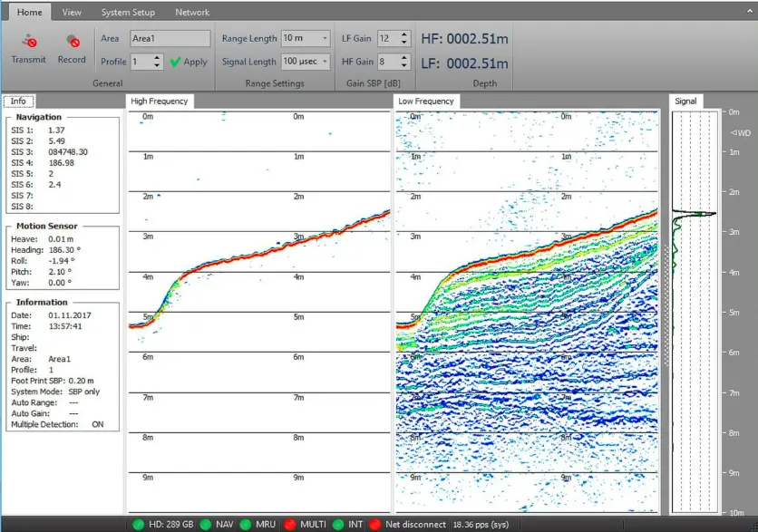Click the green Apply checkmark
This screenshot has width=758, height=532.
pos(175,62)
